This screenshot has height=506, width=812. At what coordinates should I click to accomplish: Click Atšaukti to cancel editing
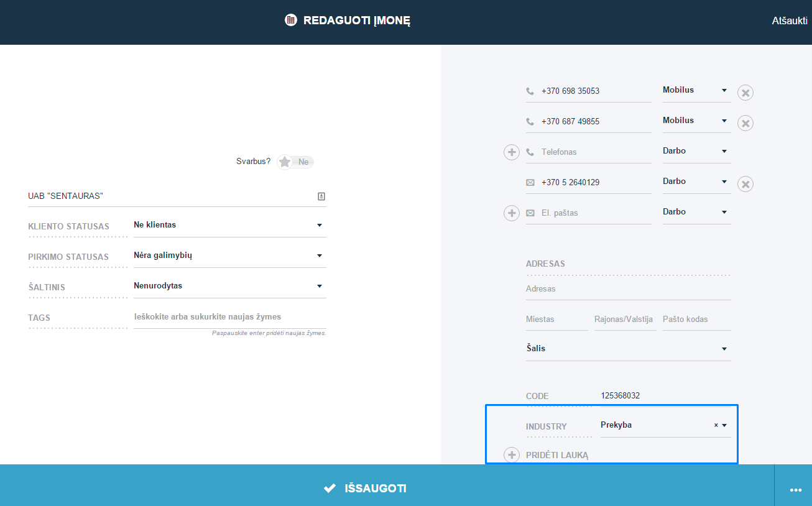tap(790, 21)
